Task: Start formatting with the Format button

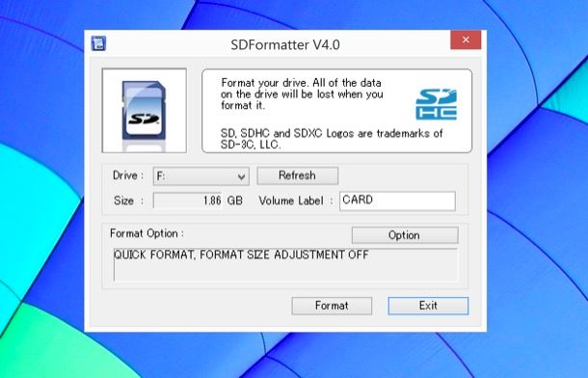Action: tap(332, 306)
